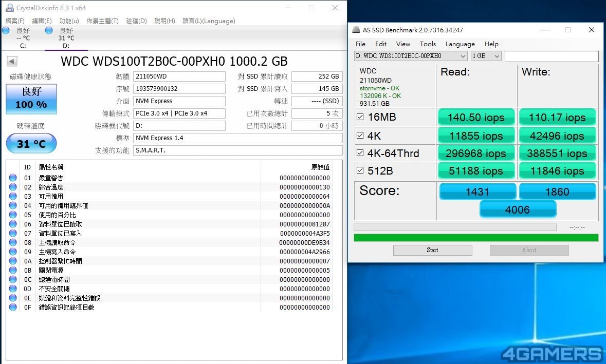Click the serial number field 193573900132
Viewport: 606px width, 364px height.
click(x=179, y=89)
